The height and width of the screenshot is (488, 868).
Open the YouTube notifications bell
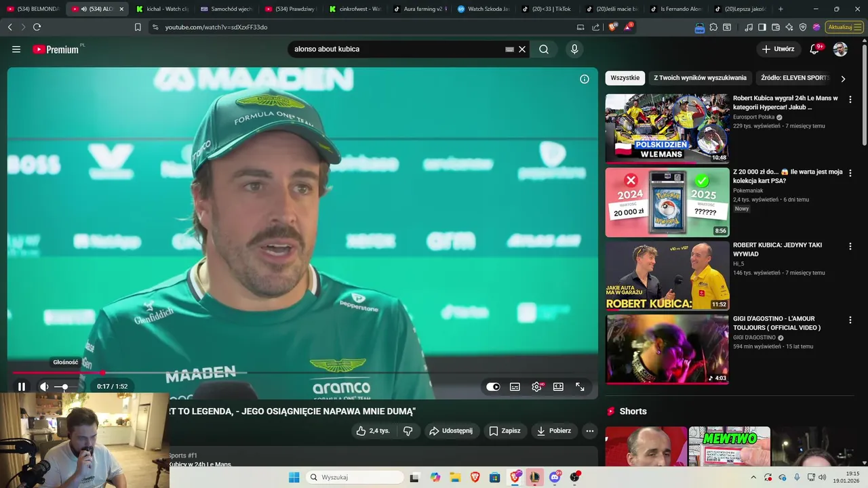coord(815,49)
